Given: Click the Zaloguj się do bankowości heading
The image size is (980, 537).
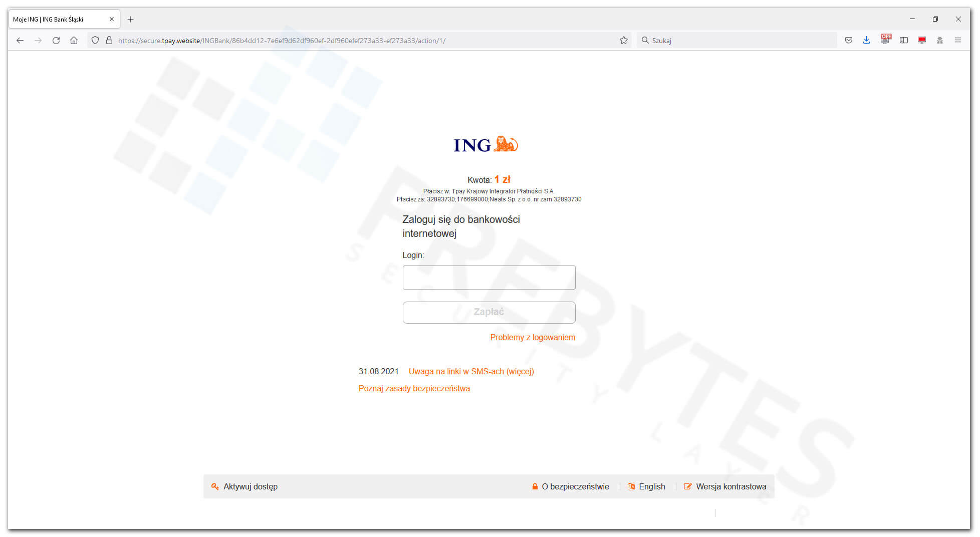Looking at the screenshot, I should point(461,226).
